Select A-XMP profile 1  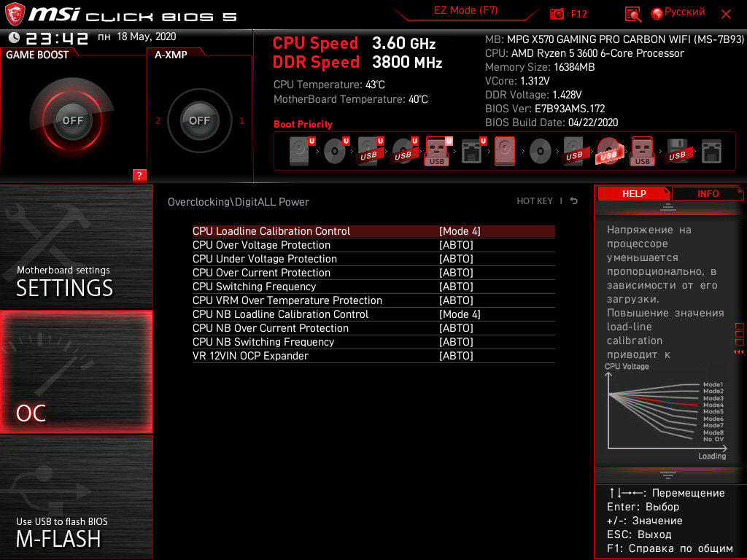(241, 120)
